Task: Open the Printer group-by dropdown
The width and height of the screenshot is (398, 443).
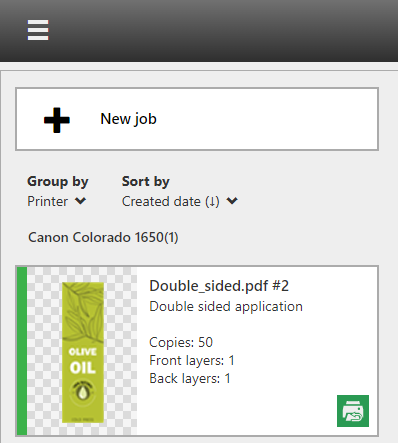Action: click(57, 201)
